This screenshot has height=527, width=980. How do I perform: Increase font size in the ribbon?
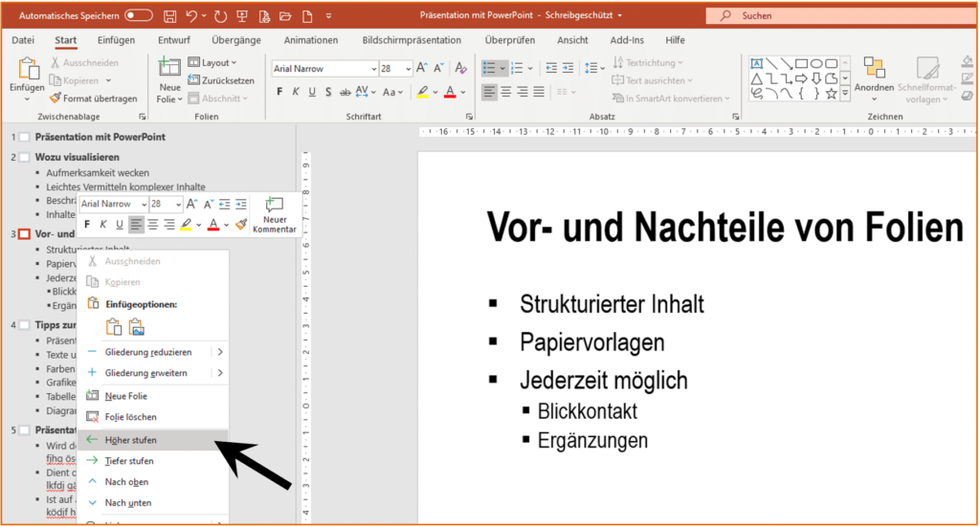point(422,68)
